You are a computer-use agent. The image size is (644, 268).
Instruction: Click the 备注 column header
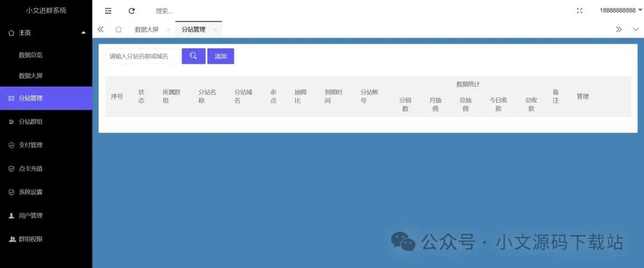(555, 97)
